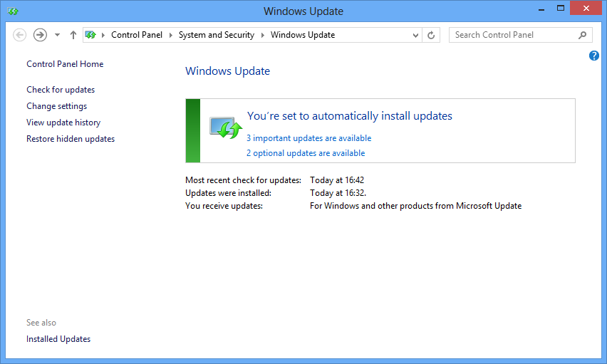Click the 'Today at 16:42' value
The height and width of the screenshot is (364, 607).
tap(337, 180)
